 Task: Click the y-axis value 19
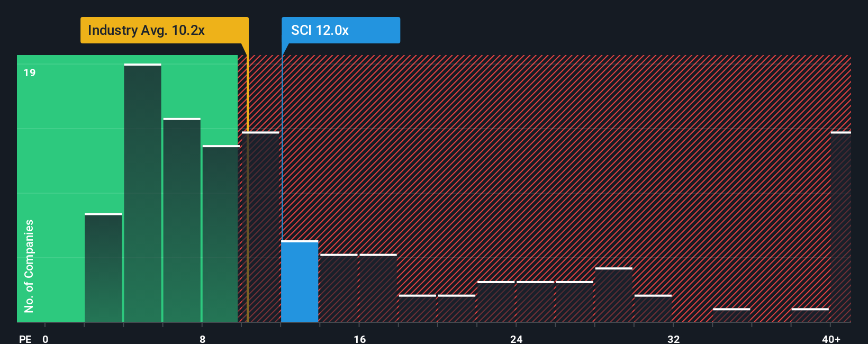[30, 73]
